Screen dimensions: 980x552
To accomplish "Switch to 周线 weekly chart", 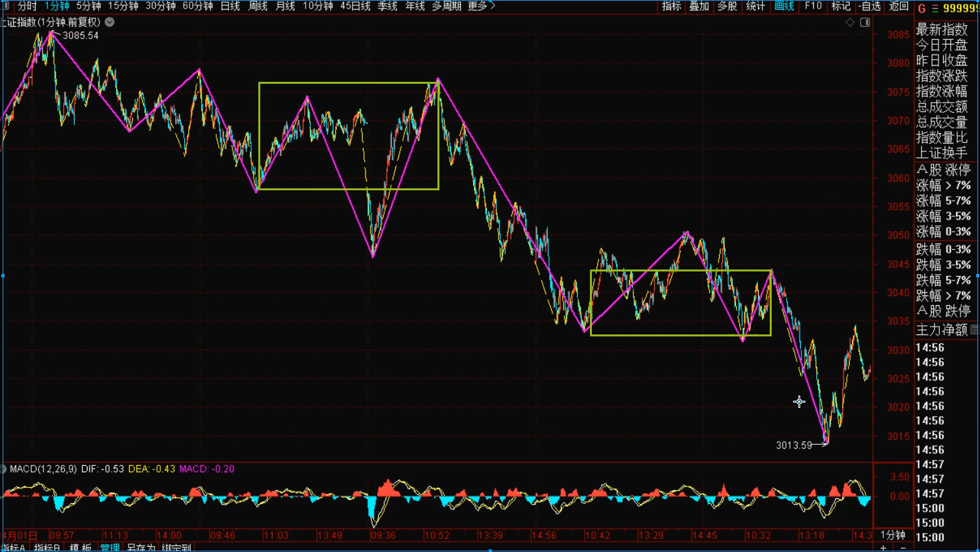I will tap(258, 6).
